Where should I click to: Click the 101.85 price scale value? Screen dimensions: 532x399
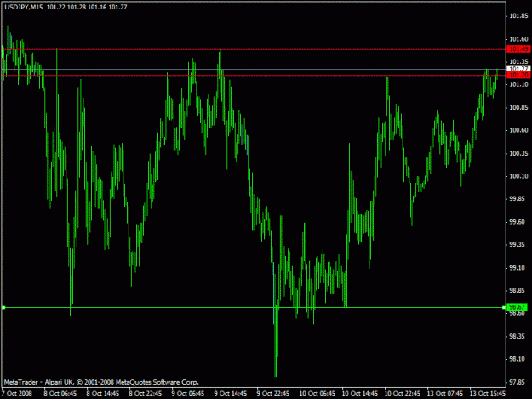coord(518,16)
